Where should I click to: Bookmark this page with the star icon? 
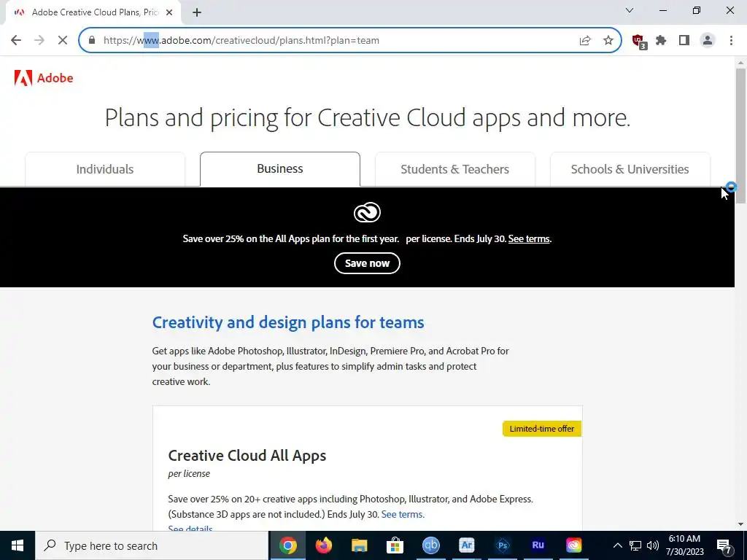(x=608, y=41)
